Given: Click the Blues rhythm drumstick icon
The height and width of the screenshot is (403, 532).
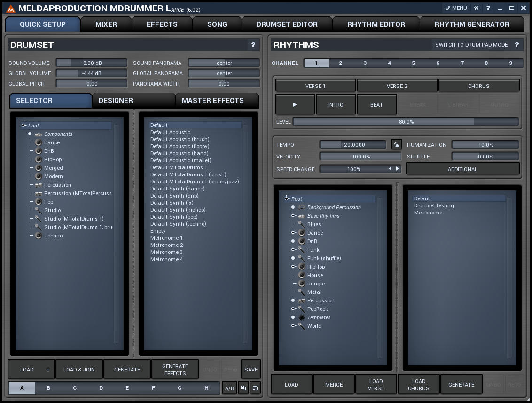Looking at the screenshot, I should 301,224.
